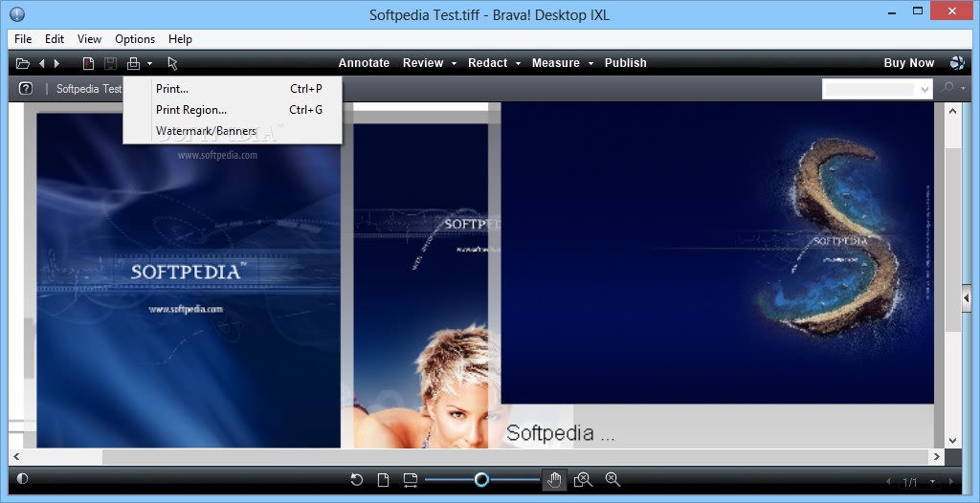The image size is (980, 503).
Task: Click the Softpedia Test document label
Action: click(x=89, y=89)
